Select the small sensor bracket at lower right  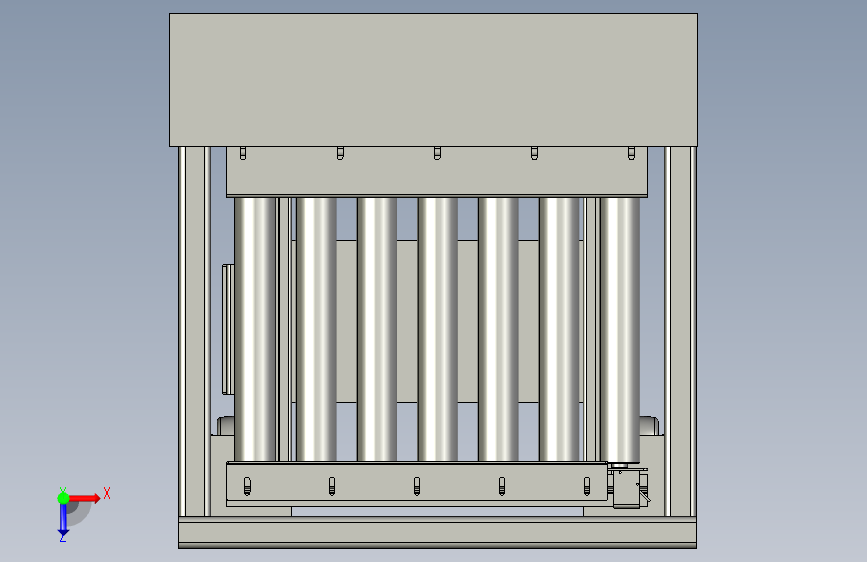629,488
